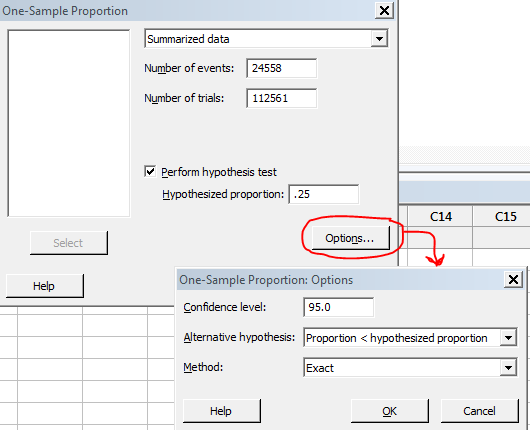Click the Options... button

351,238
